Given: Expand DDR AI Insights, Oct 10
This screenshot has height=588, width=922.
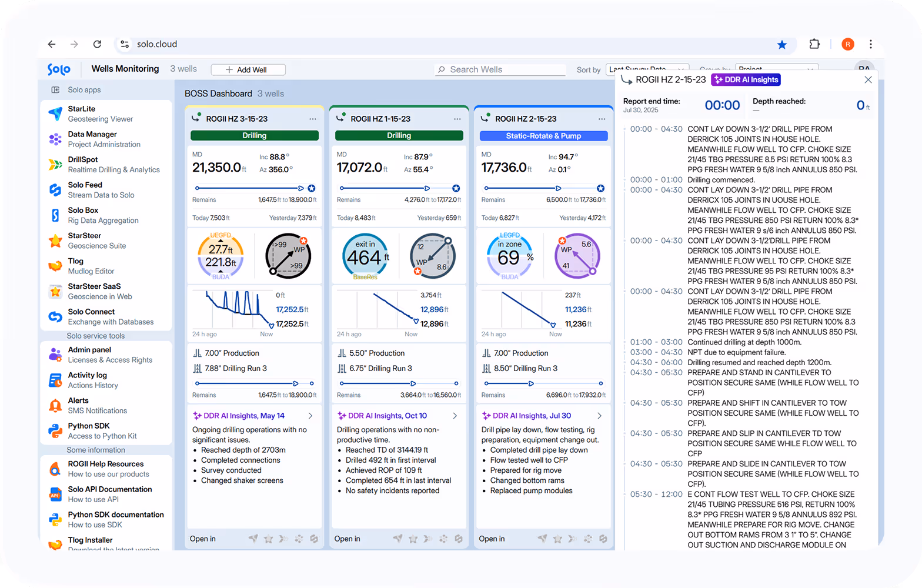Looking at the screenshot, I should (x=455, y=416).
